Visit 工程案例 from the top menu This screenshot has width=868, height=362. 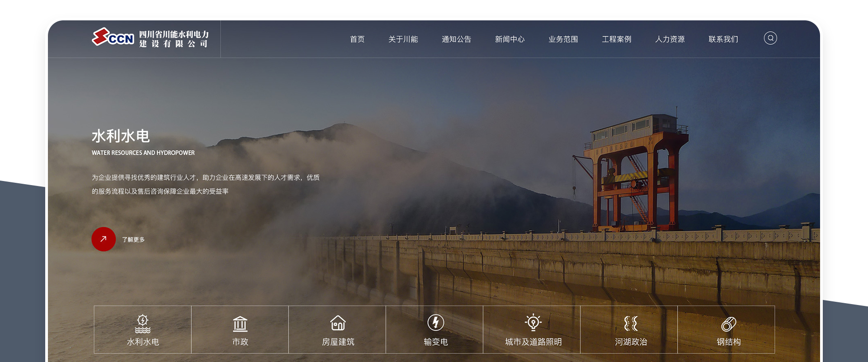(x=616, y=39)
